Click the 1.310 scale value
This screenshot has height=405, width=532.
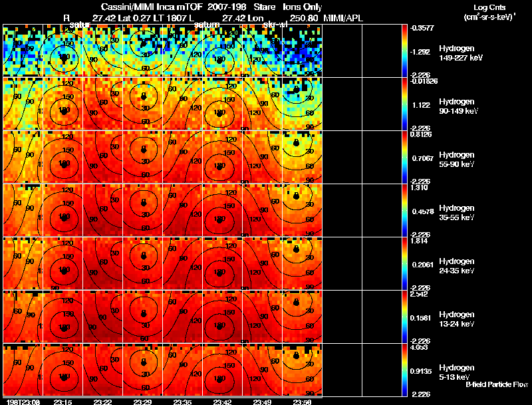coord(420,188)
